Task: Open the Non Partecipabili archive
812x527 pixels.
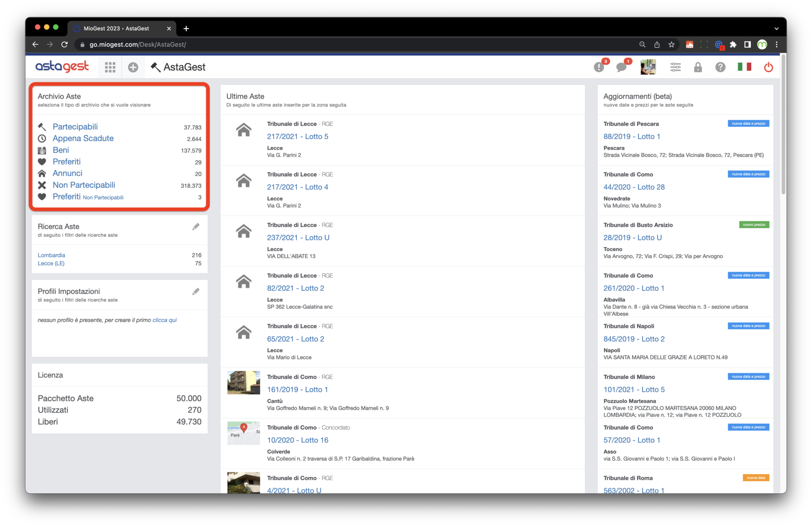Action: click(x=84, y=185)
